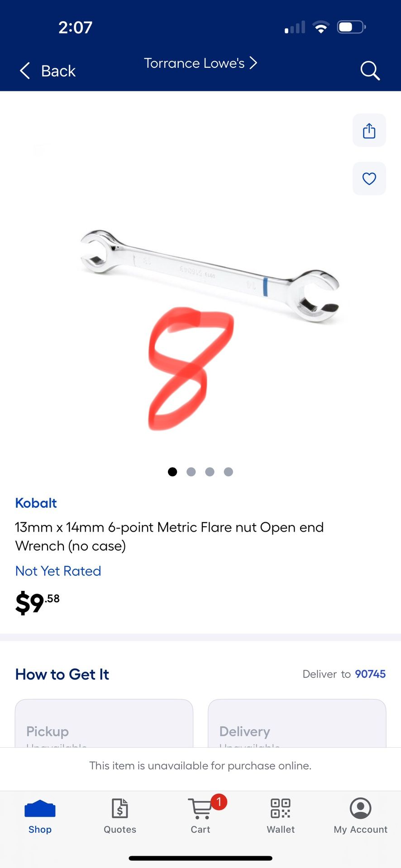Tap the wrench product image
This screenshot has height=868, width=401.
(x=210, y=276)
